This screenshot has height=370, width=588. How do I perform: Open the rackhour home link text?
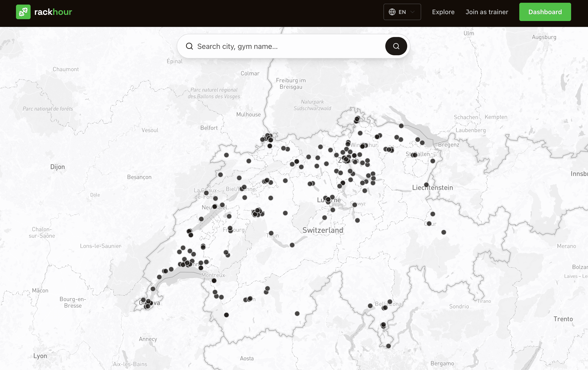(53, 12)
